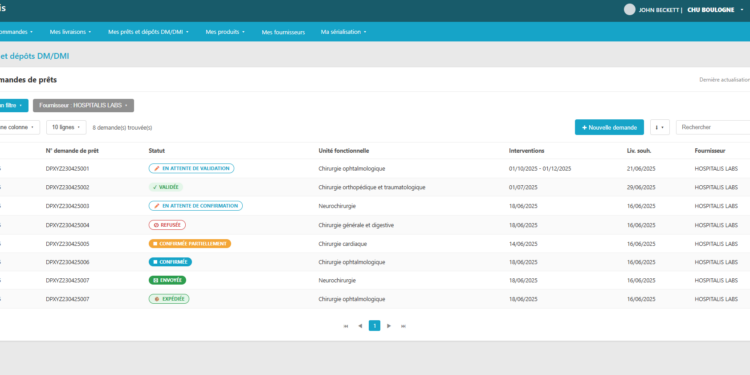Open the Ma sérialisation menu
This screenshot has width=750, height=375.
click(343, 32)
